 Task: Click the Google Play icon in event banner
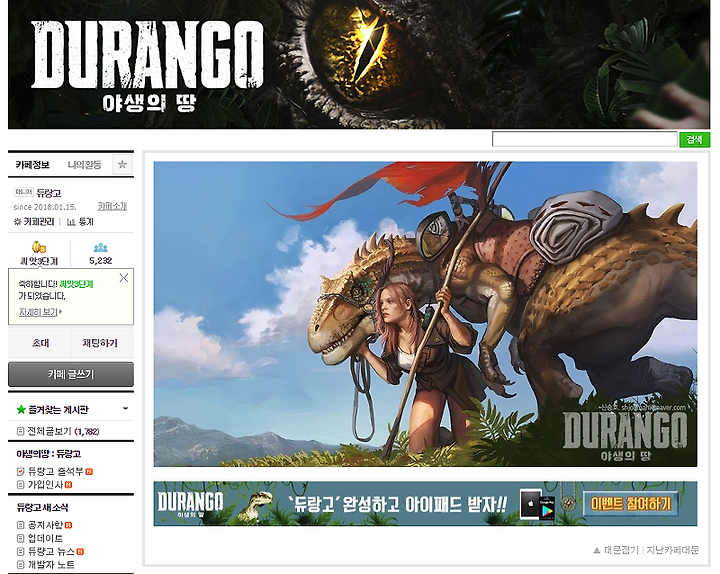coord(546,507)
